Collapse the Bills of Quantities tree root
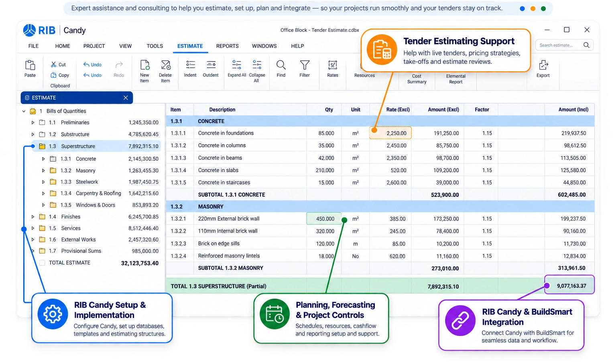616x364 pixels. coord(24,111)
